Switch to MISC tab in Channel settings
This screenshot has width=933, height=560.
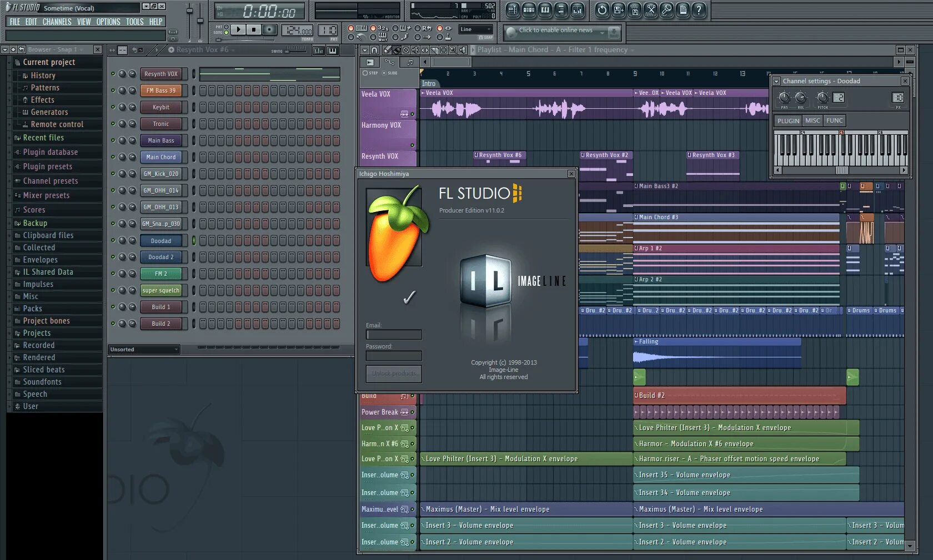pyautogui.click(x=812, y=120)
